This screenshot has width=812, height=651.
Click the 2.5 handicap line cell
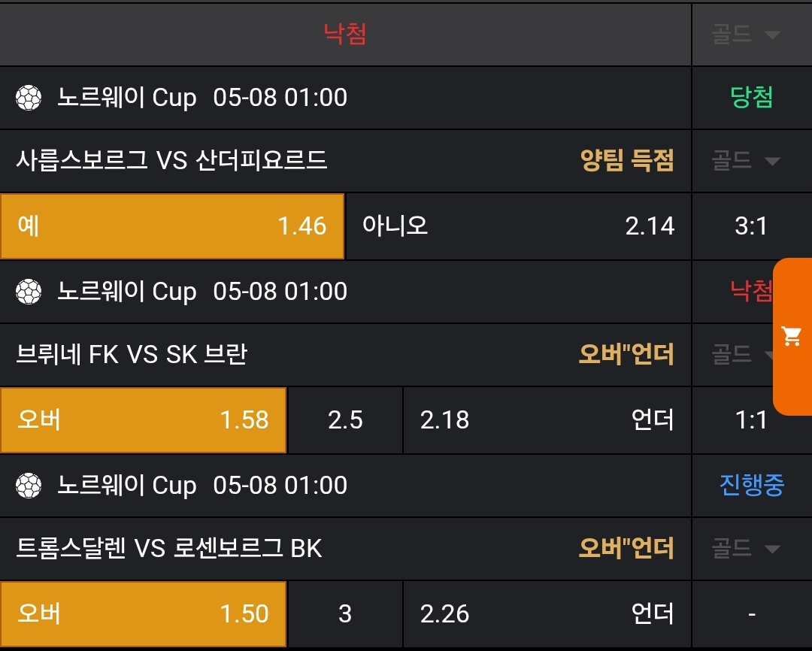click(x=345, y=420)
